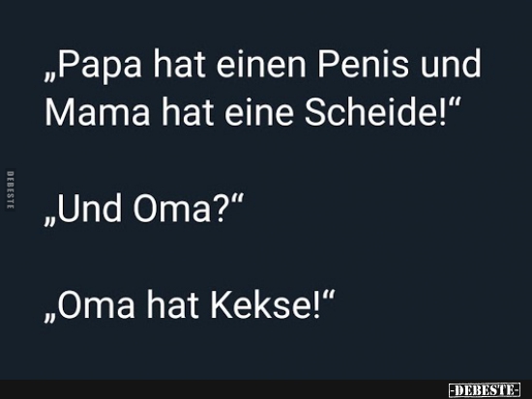Viewport: 532px width, 399px height.
Task: Click the black bar left of DEBESTE logo
Action: tap(224, 390)
